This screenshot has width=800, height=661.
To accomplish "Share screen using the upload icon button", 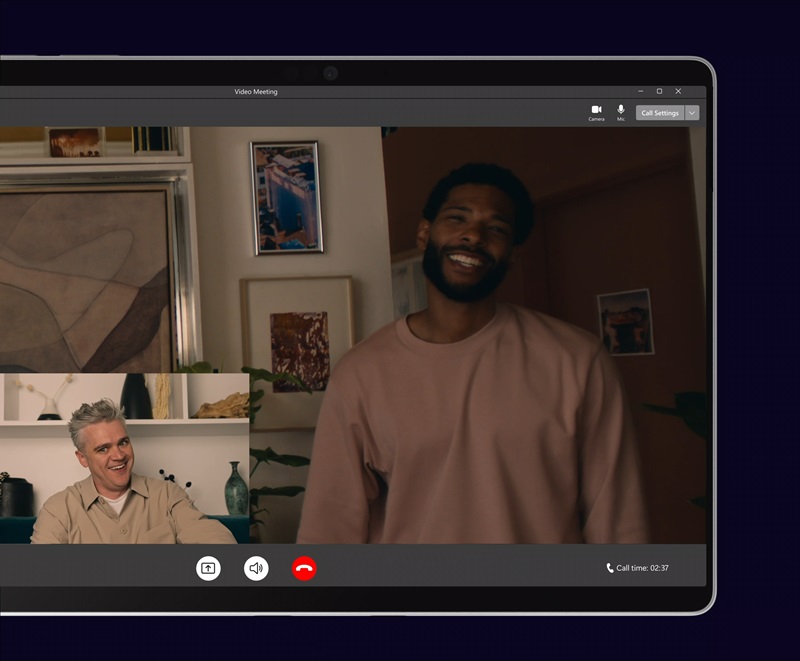I will (x=208, y=568).
